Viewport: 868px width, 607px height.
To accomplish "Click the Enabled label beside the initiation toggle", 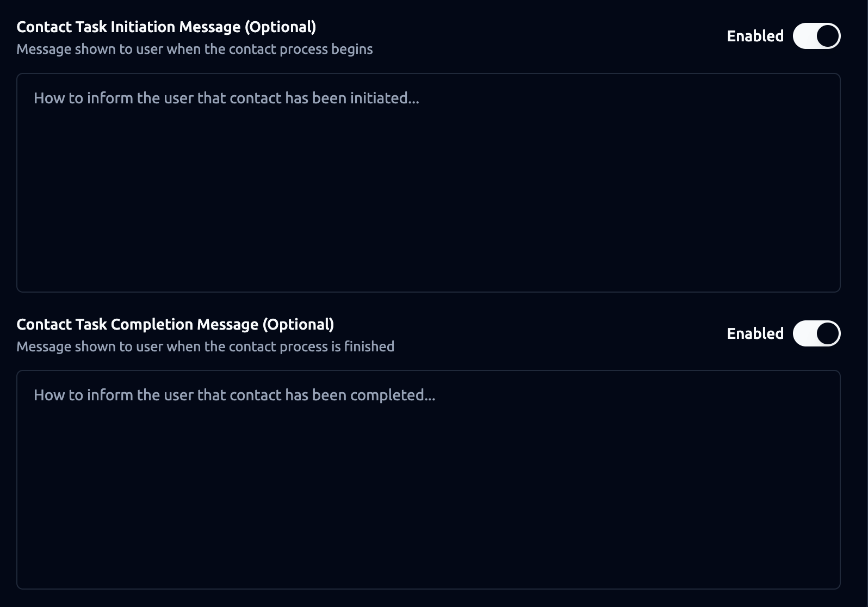I will [755, 36].
